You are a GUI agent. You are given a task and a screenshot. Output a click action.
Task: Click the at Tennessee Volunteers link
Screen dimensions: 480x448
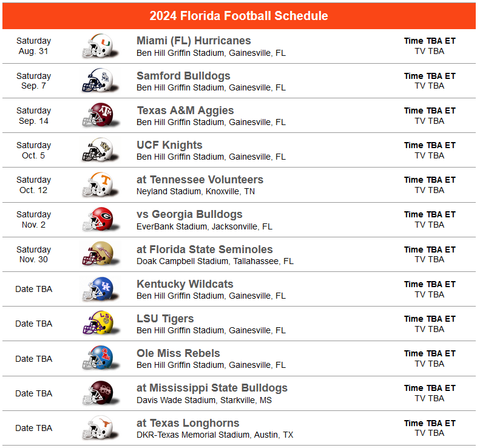[x=200, y=180]
